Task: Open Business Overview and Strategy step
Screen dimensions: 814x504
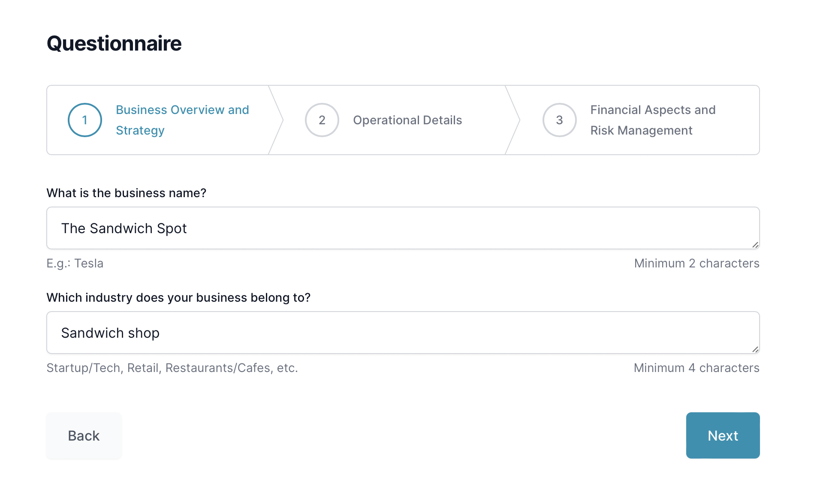Action: pos(182,120)
